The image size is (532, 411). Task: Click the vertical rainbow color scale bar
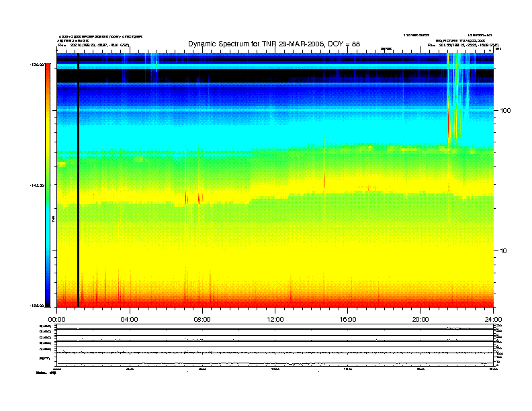(48, 185)
